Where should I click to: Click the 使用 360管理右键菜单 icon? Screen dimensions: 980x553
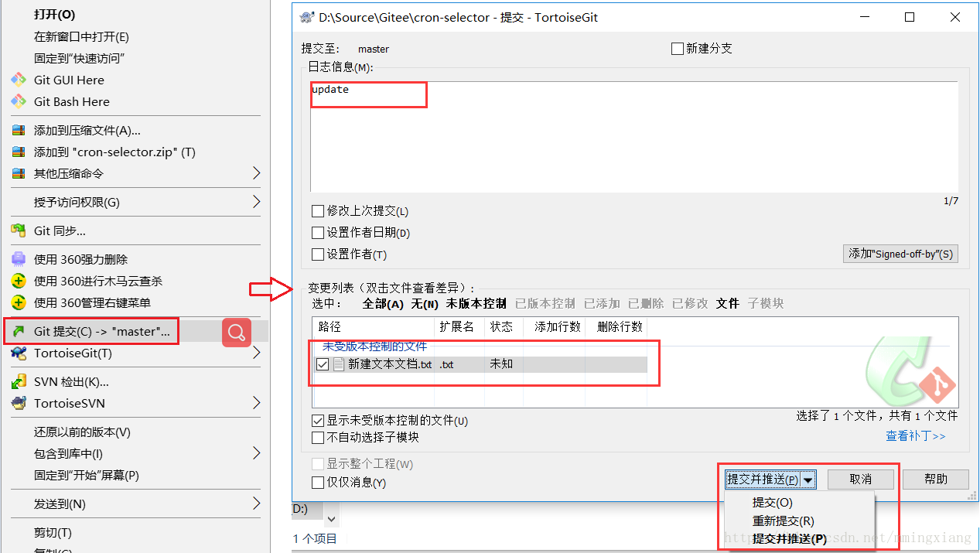point(19,302)
